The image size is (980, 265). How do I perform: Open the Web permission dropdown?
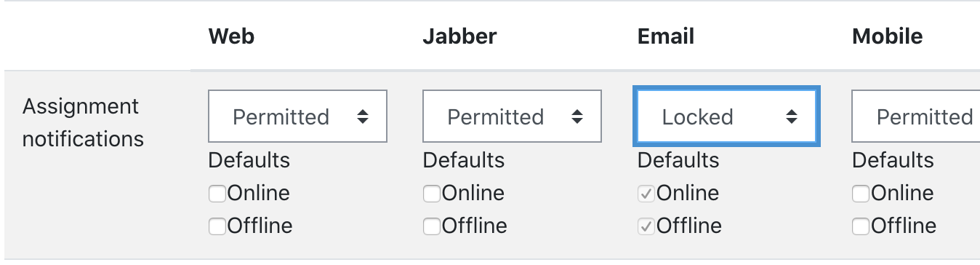(297, 116)
